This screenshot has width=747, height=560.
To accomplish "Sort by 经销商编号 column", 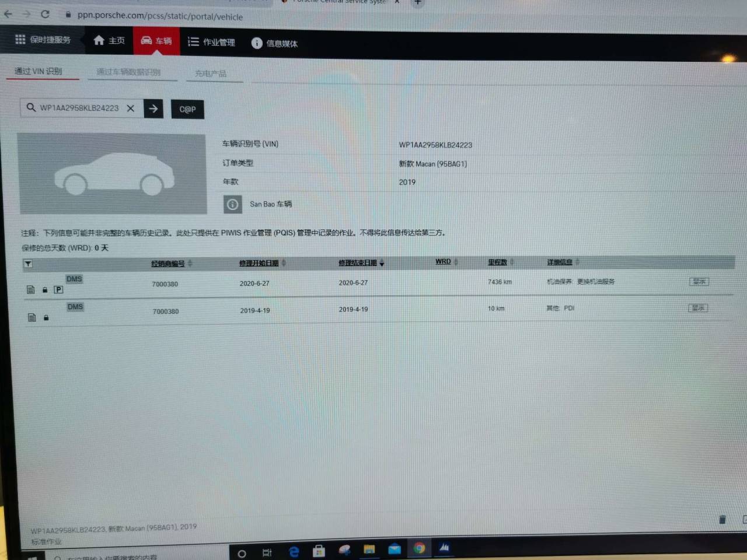I will click(168, 264).
